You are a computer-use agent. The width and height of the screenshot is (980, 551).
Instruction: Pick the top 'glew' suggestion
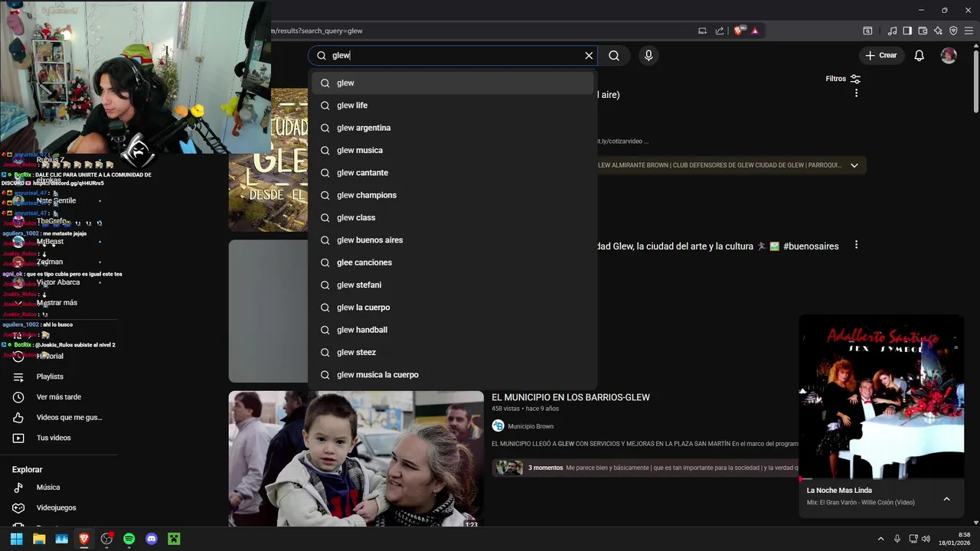[x=452, y=83]
